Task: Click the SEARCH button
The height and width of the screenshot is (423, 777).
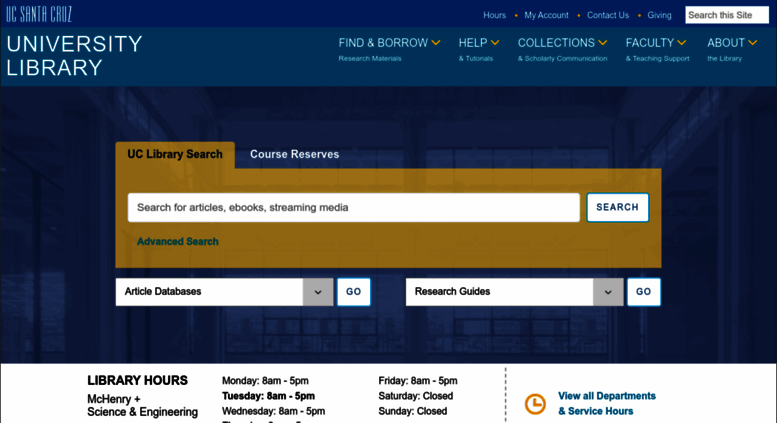Action: [x=617, y=208]
